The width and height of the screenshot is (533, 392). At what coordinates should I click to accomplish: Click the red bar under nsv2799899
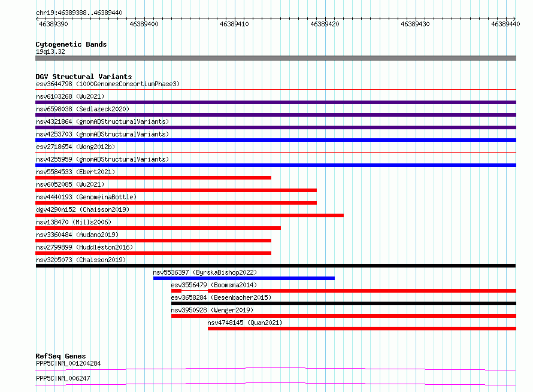coord(153,253)
